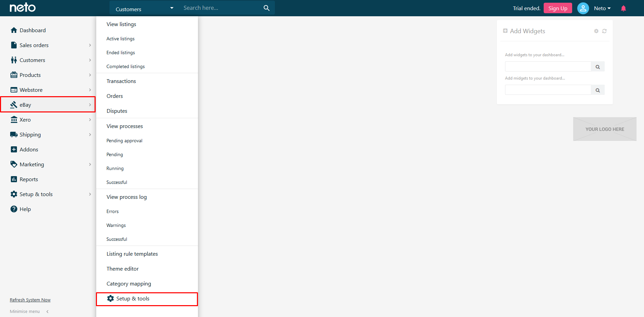Open the Customers search scope dropdown
This screenshot has width=644, height=317.
click(145, 8)
